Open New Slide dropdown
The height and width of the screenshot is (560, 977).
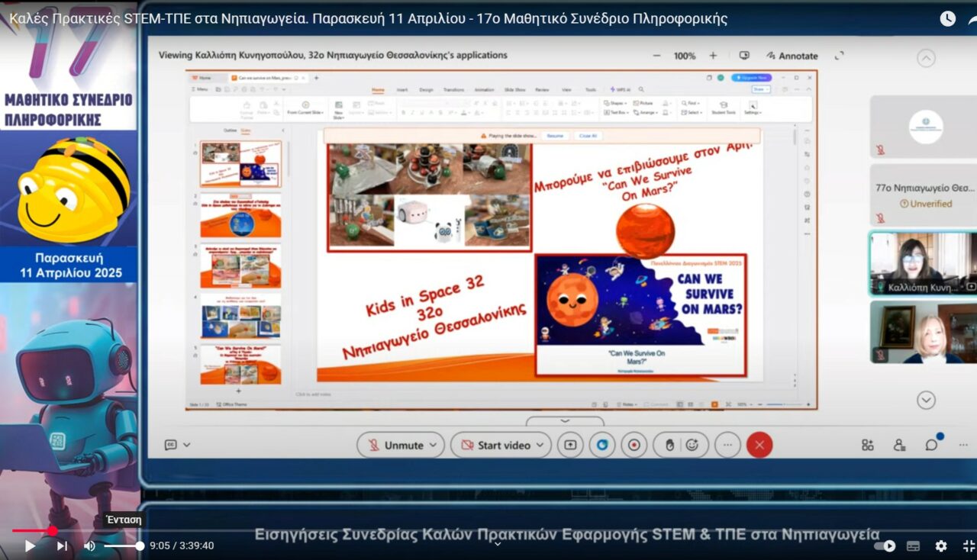click(x=339, y=111)
